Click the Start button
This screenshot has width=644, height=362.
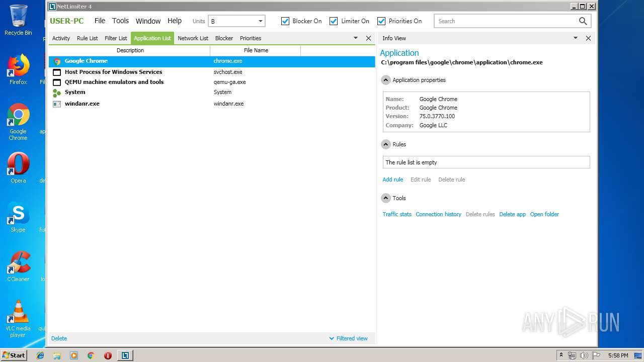[x=14, y=355]
